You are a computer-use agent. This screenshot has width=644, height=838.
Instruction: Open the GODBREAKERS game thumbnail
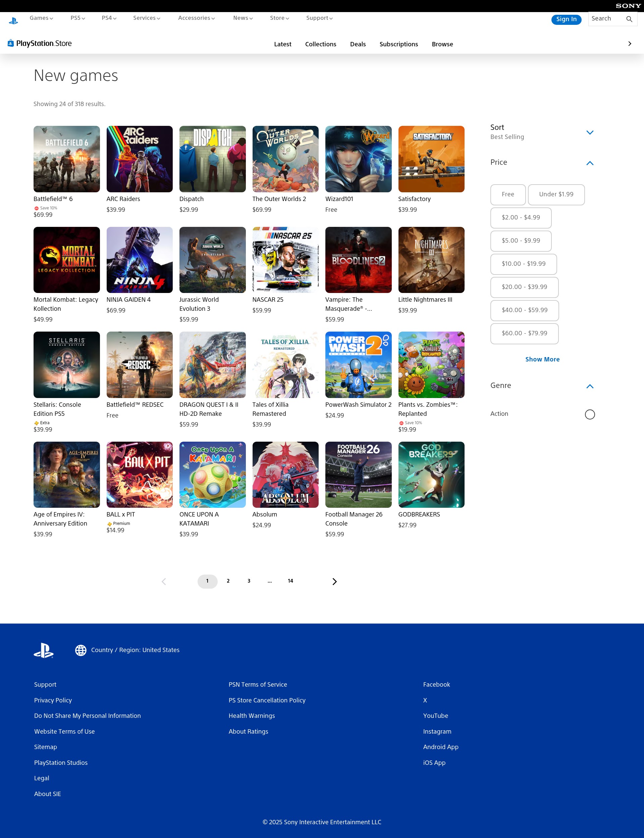click(431, 475)
